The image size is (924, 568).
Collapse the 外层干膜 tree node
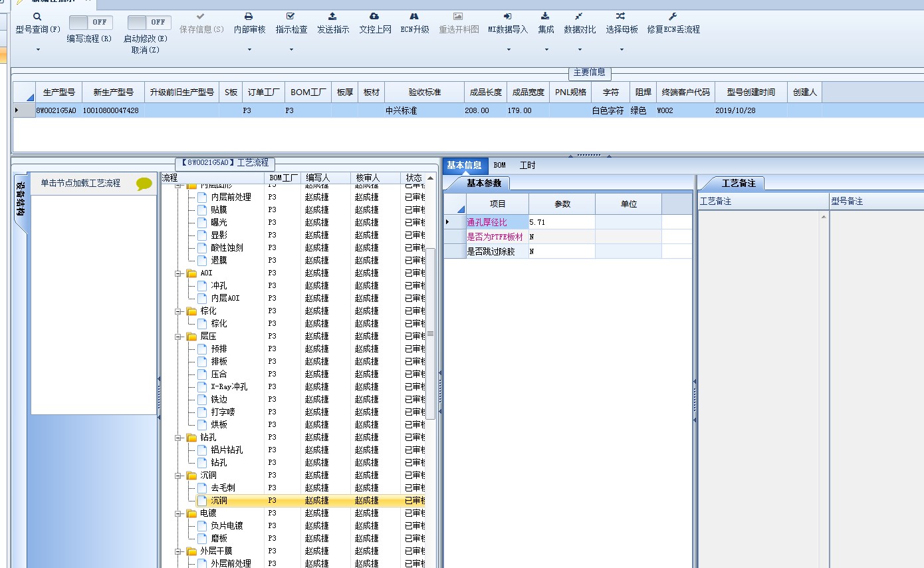click(178, 551)
